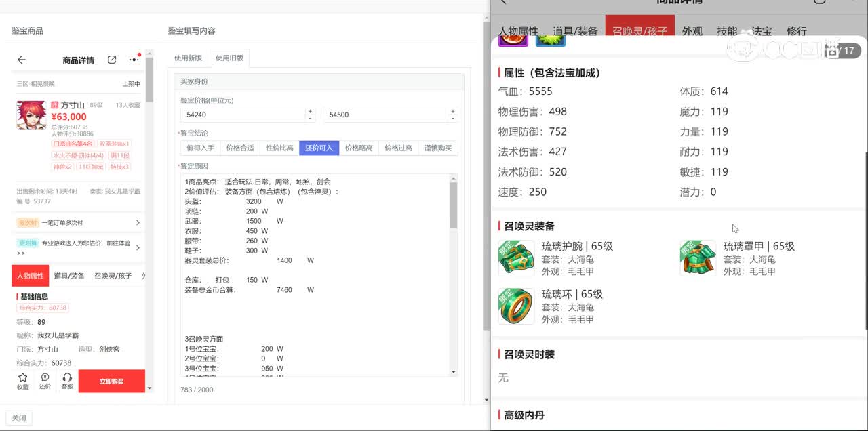This screenshot has height=431, width=868.
Task: Select the 值得入手 conclusion option
Action: 200,148
